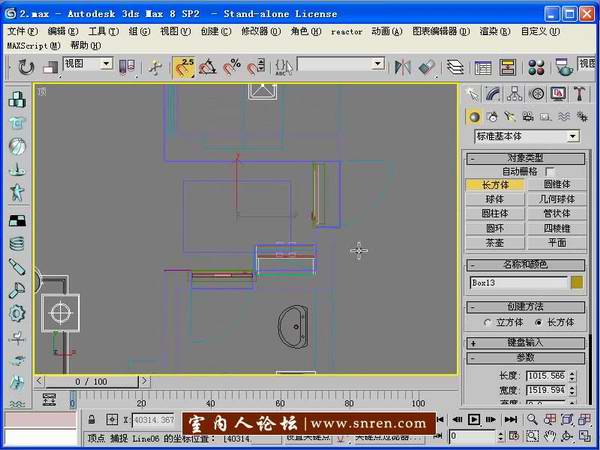Switch to the Display panel tab
Image resolution: width=600 pixels, height=450 pixels.
point(558,94)
